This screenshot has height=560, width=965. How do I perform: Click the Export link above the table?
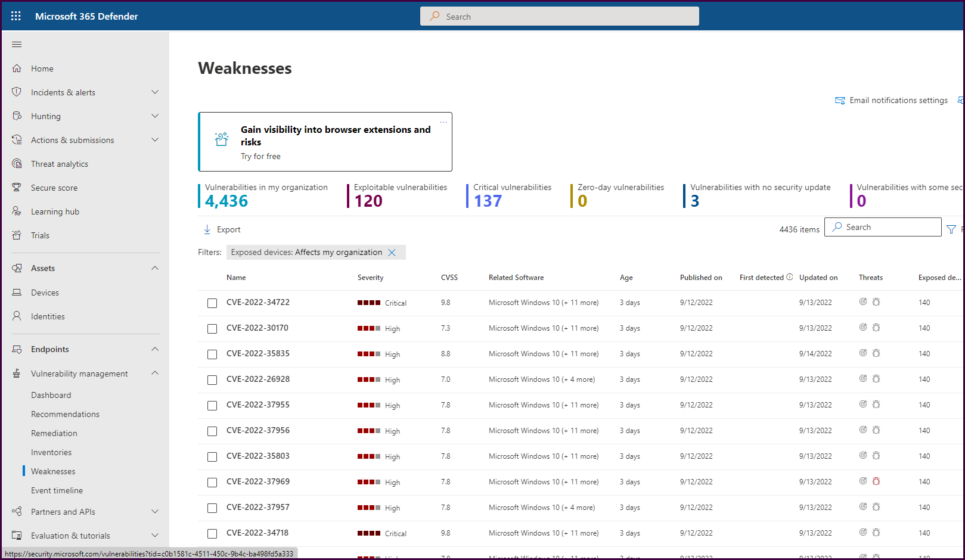[x=228, y=229]
